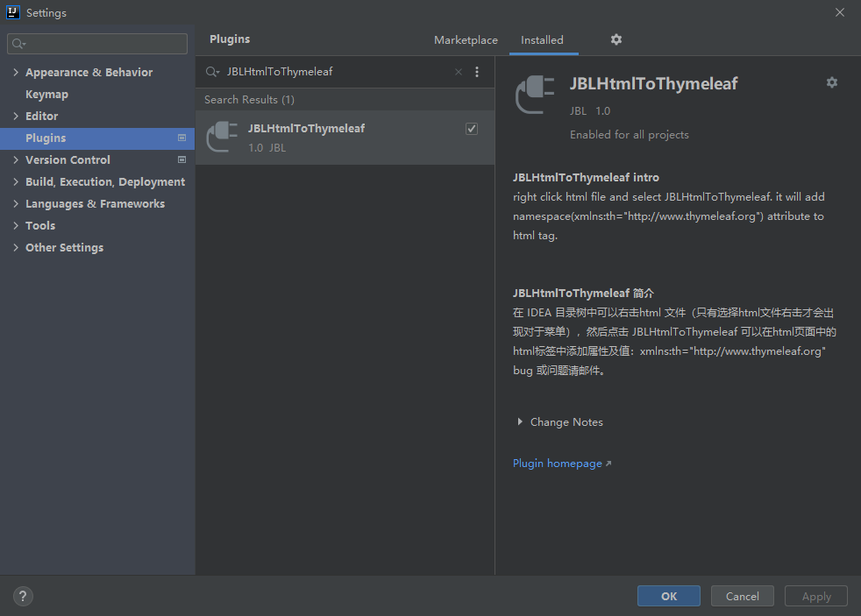Click project-level badge icon on Plugins row
The height and width of the screenshot is (616, 861).
pos(181,138)
